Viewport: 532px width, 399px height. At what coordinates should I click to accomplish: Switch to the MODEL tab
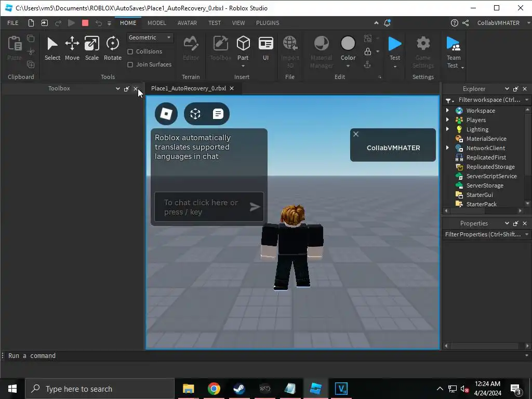point(157,23)
